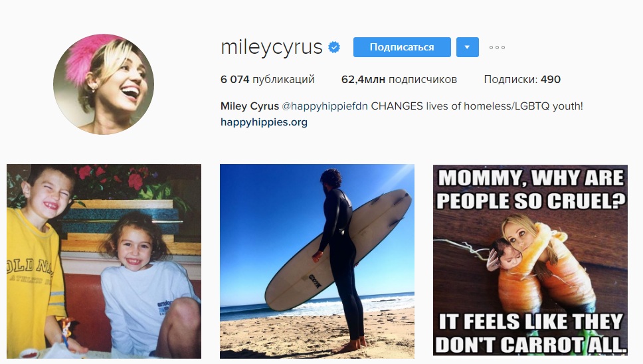Click the "MOMMY, WHY ARE PEOPLE SO CRUEL?" caption
The width and height of the screenshot is (643, 364).
point(531,189)
